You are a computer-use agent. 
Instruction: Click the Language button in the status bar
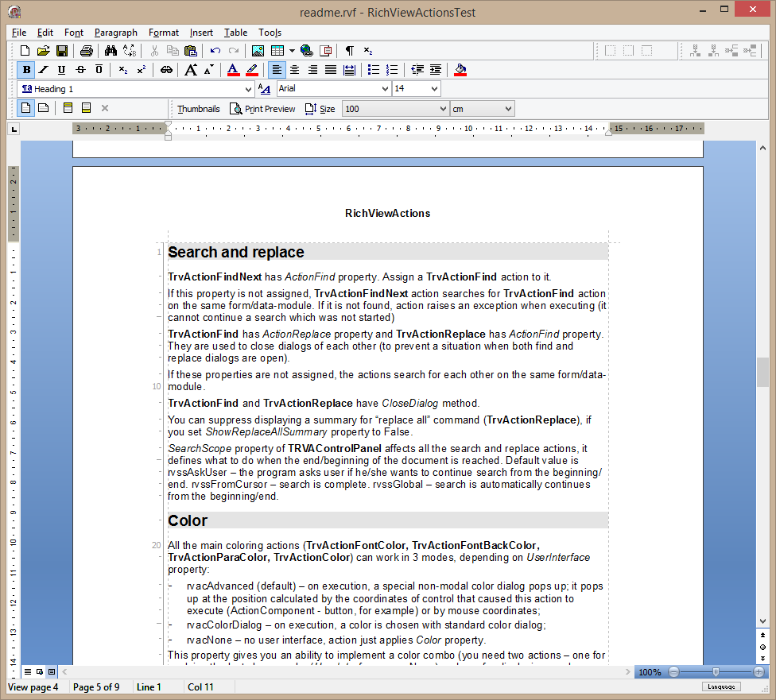[x=721, y=686]
